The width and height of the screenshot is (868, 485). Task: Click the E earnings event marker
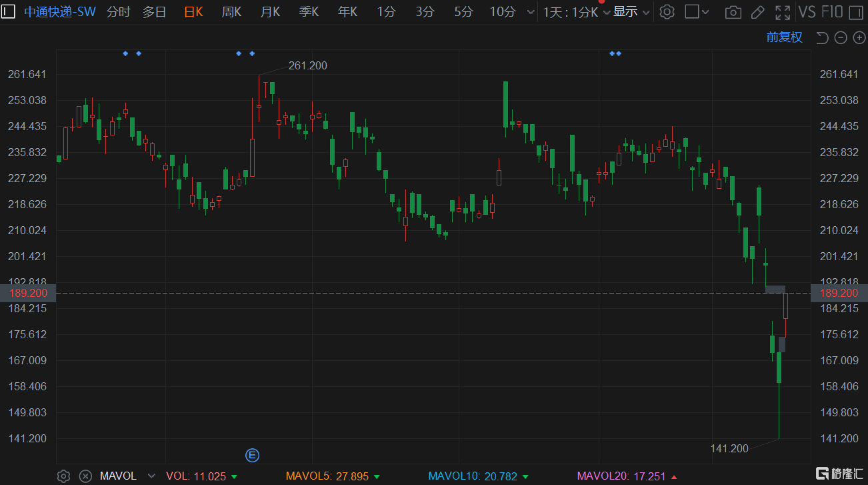point(252,456)
